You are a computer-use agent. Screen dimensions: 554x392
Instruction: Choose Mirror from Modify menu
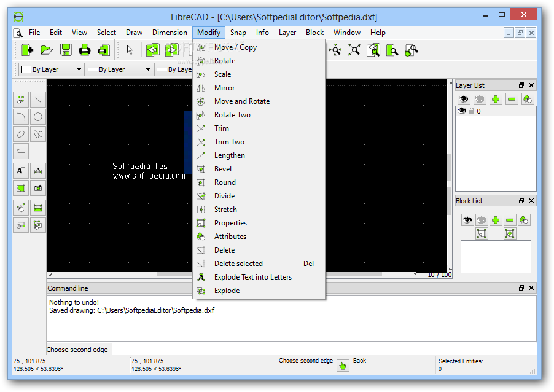tap(259, 88)
